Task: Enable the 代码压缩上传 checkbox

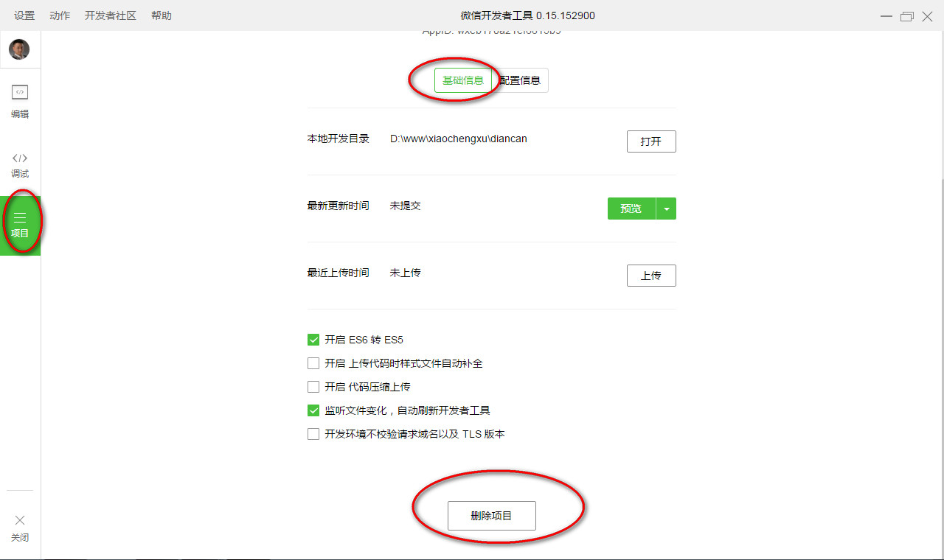Action: [313, 387]
